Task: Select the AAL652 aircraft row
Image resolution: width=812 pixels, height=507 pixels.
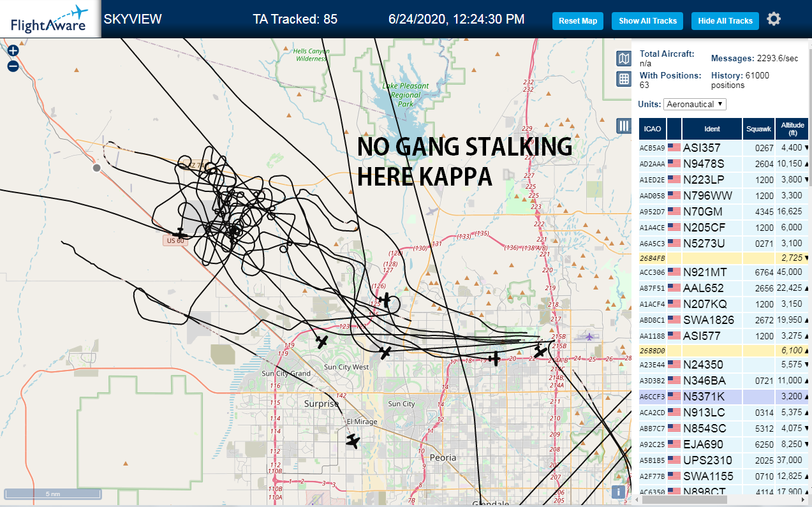Action: pos(723,288)
